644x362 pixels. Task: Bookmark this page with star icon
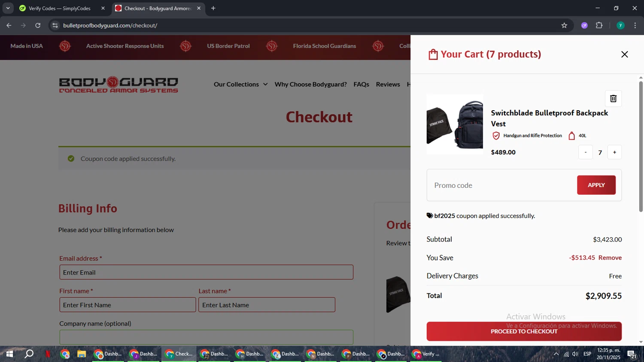pos(564,25)
